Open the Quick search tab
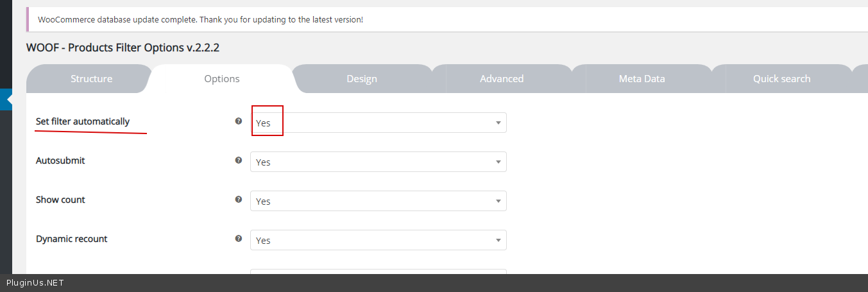This screenshot has height=292, width=868. tap(781, 79)
